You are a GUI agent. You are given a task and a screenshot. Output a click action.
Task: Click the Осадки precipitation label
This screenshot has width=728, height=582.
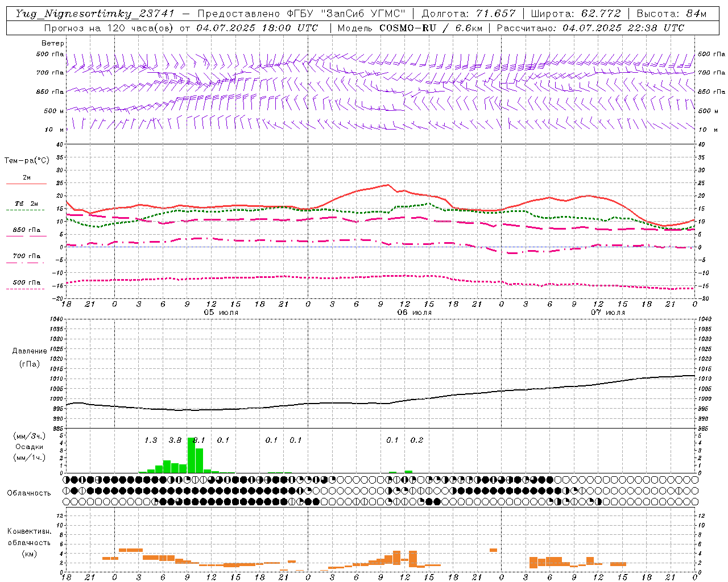[x=30, y=447]
